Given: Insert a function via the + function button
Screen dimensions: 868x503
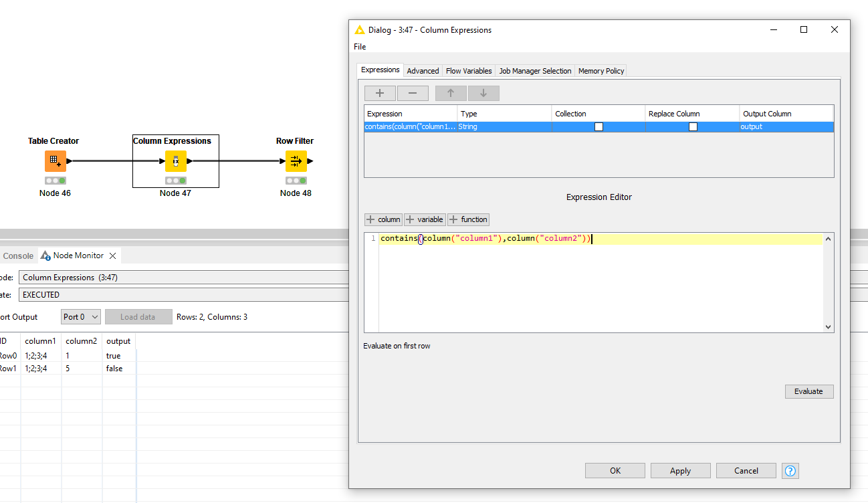Looking at the screenshot, I should [x=468, y=219].
